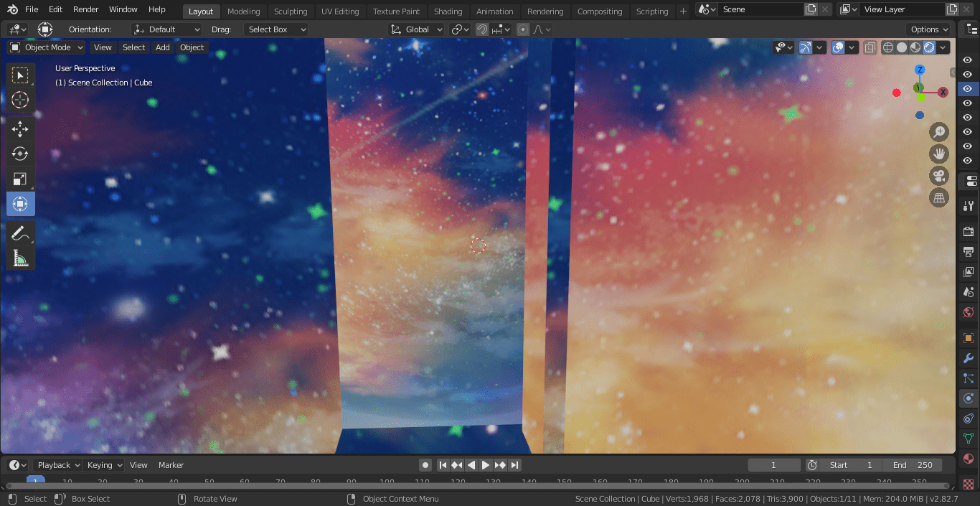Image resolution: width=980 pixels, height=506 pixels.
Task: Open the Object Constraints properties tab
Action: tap(969, 418)
